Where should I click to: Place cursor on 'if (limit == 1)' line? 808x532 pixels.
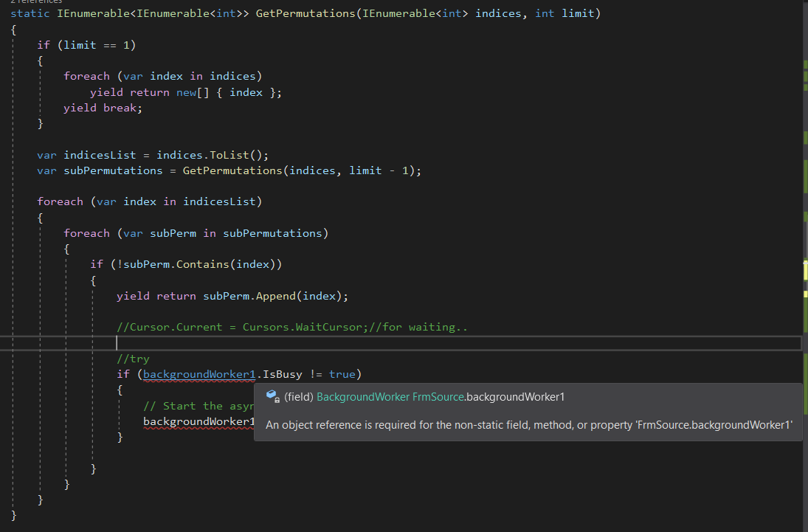pyautogui.click(x=86, y=45)
